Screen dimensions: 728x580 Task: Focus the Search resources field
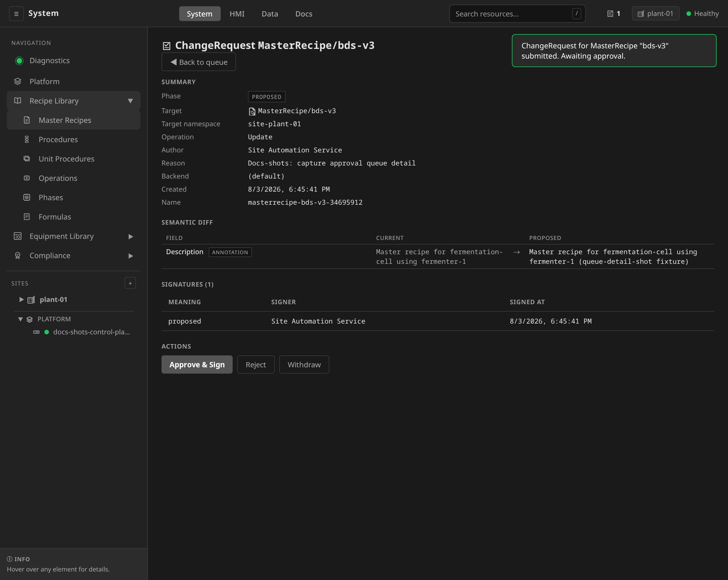click(517, 14)
